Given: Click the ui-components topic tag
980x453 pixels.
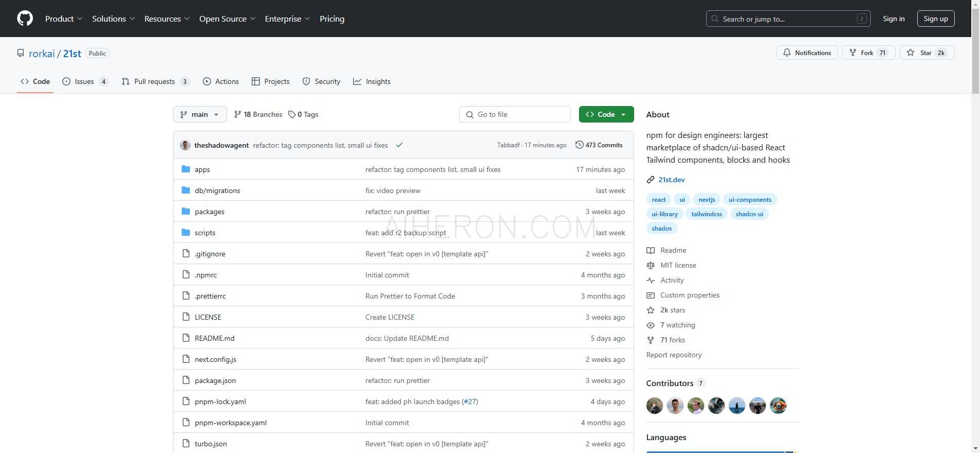Looking at the screenshot, I should click(x=750, y=200).
